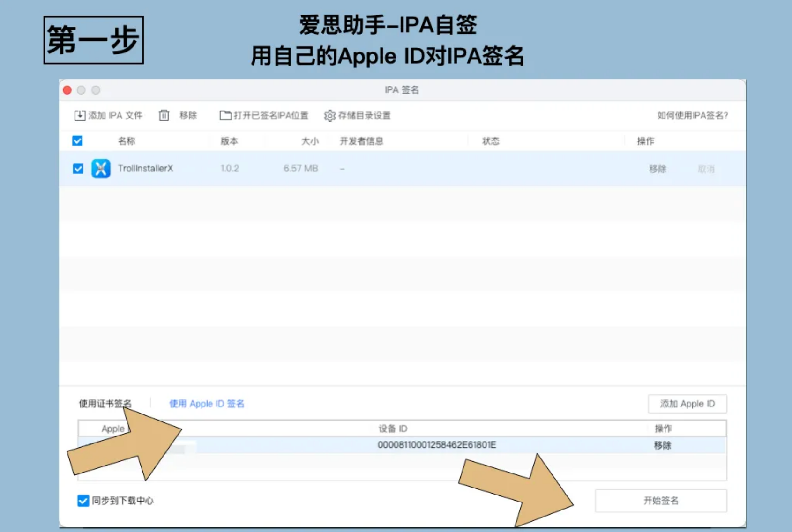Click the 添加 Apple ID button
Screen dimensions: 792x532
[x=687, y=404]
